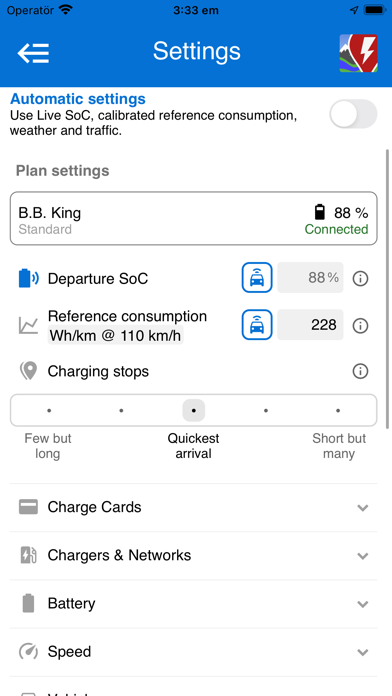Tap the Departure SoC battery icon
The height and width of the screenshot is (696, 392).
click(28, 279)
